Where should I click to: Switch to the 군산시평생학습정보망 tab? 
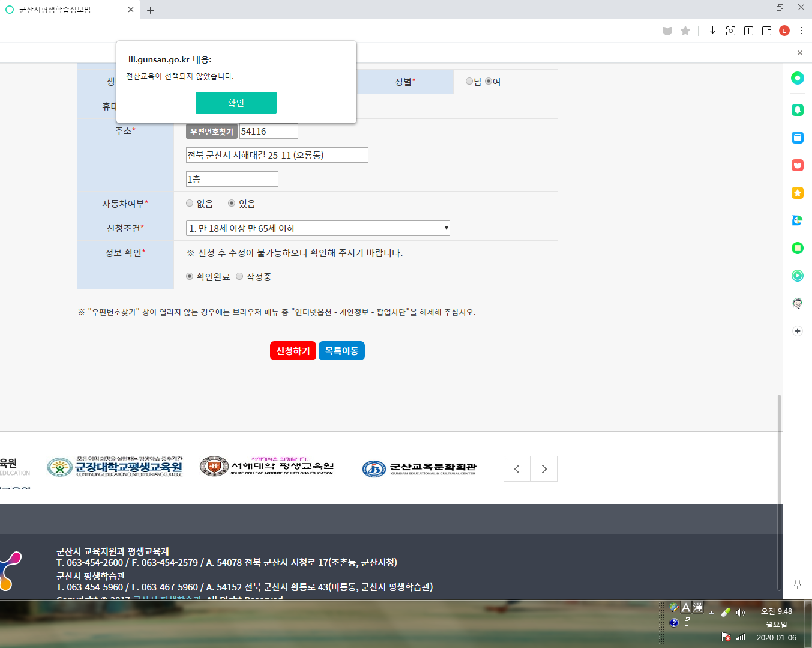(x=66, y=10)
